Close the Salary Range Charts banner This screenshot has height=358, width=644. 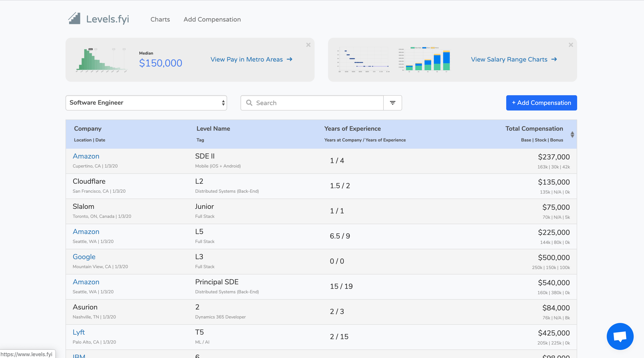[571, 45]
